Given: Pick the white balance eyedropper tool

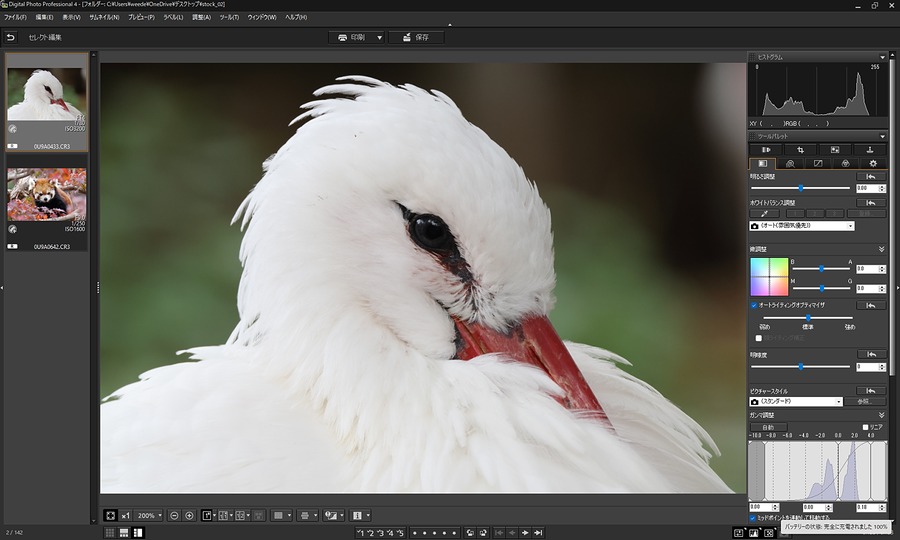Looking at the screenshot, I should click(x=765, y=213).
